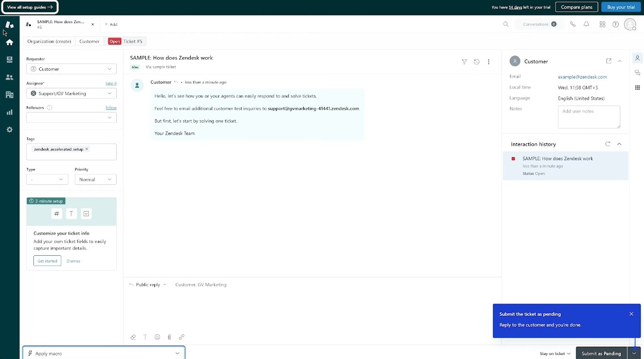
Task: Open the Priority dropdown showing Normal
Action: click(95, 179)
